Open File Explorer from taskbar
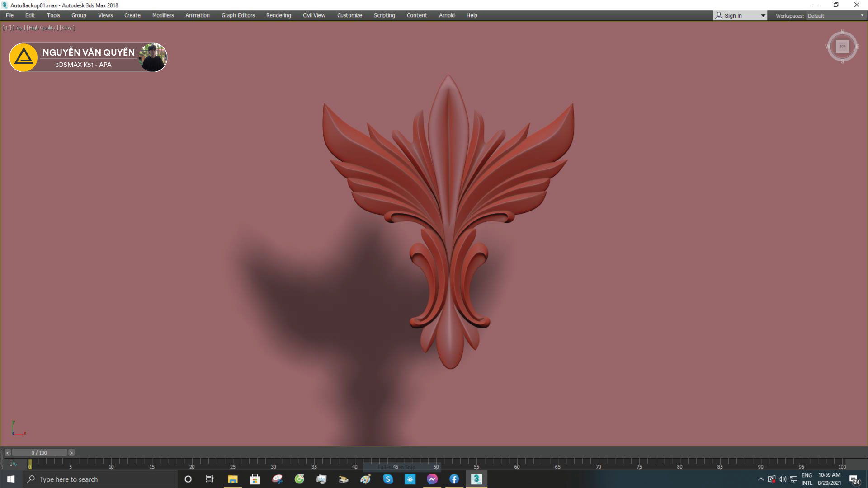This screenshot has height=488, width=868. (233, 479)
